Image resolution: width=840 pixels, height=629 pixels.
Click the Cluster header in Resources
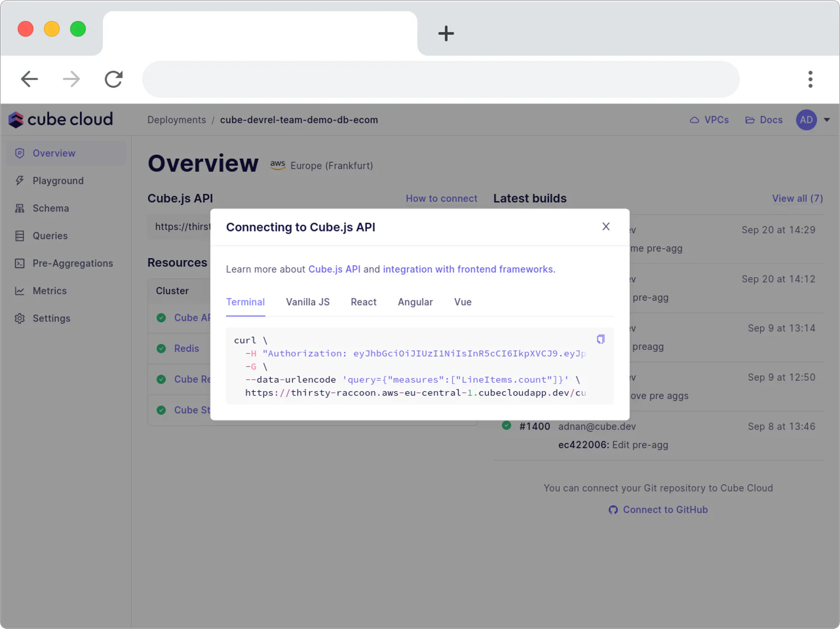point(172,291)
